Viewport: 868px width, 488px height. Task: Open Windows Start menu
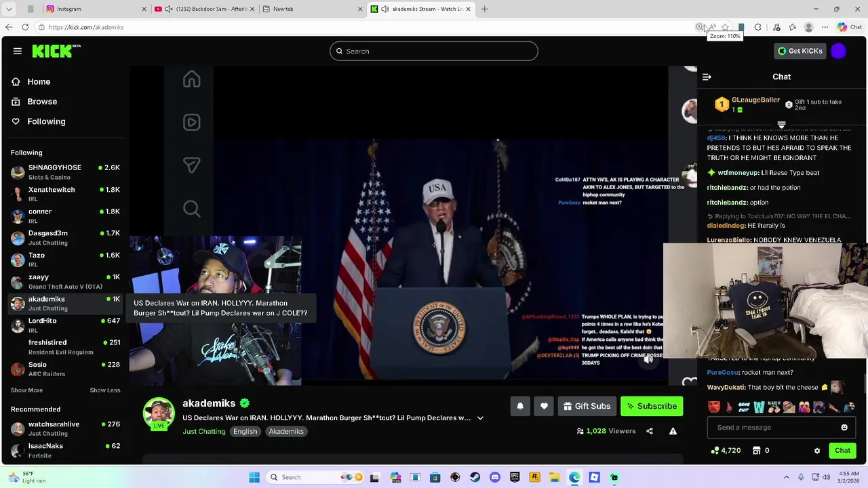254,477
